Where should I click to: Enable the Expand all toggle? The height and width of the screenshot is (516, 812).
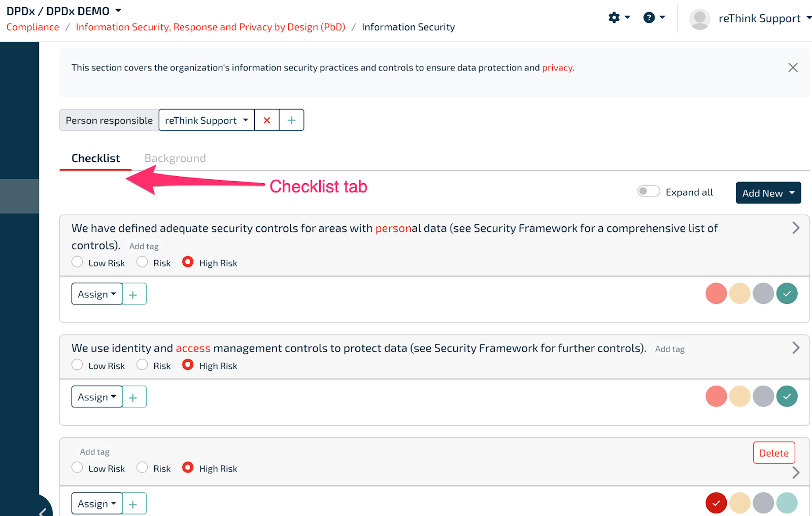[x=648, y=191]
